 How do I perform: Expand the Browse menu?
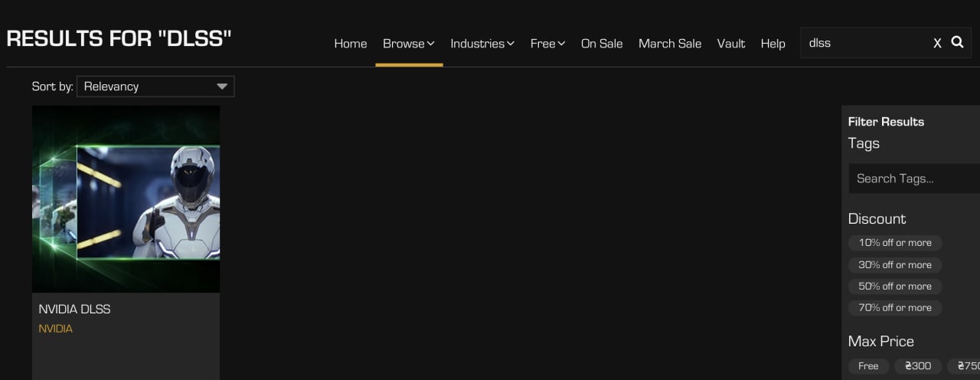point(409,44)
